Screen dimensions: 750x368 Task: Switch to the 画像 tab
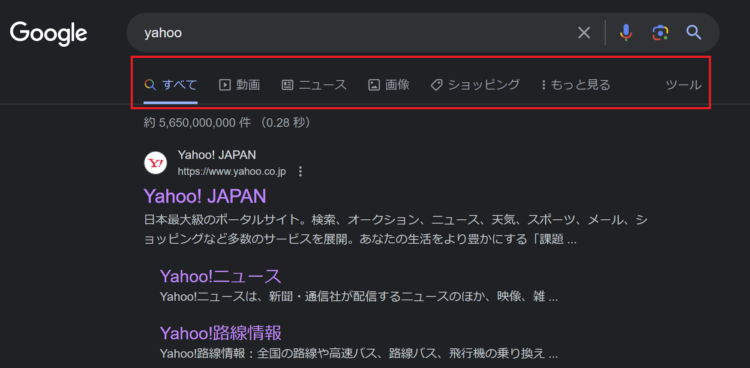(x=388, y=85)
